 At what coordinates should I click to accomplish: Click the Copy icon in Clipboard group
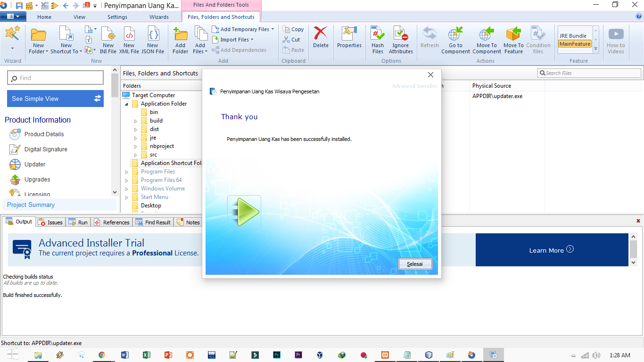click(286, 29)
